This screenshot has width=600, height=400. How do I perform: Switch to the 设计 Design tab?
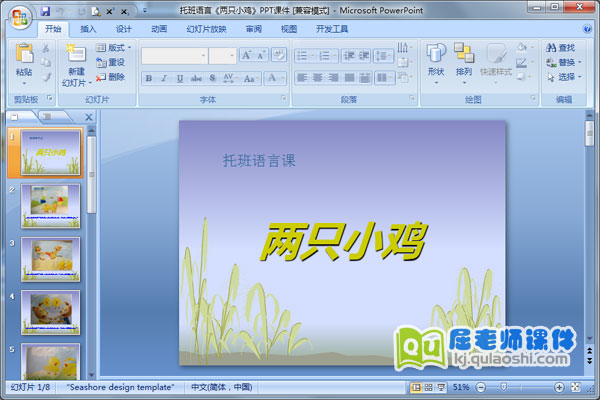124,29
